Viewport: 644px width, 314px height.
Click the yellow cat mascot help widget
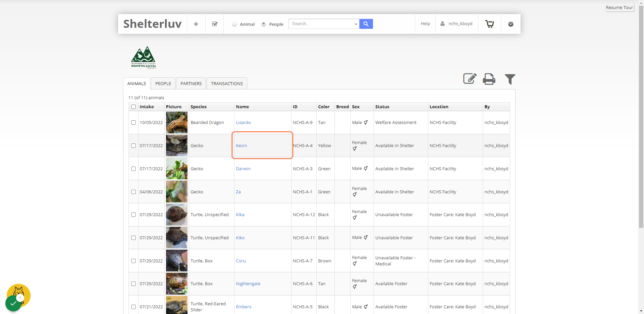pos(19,293)
